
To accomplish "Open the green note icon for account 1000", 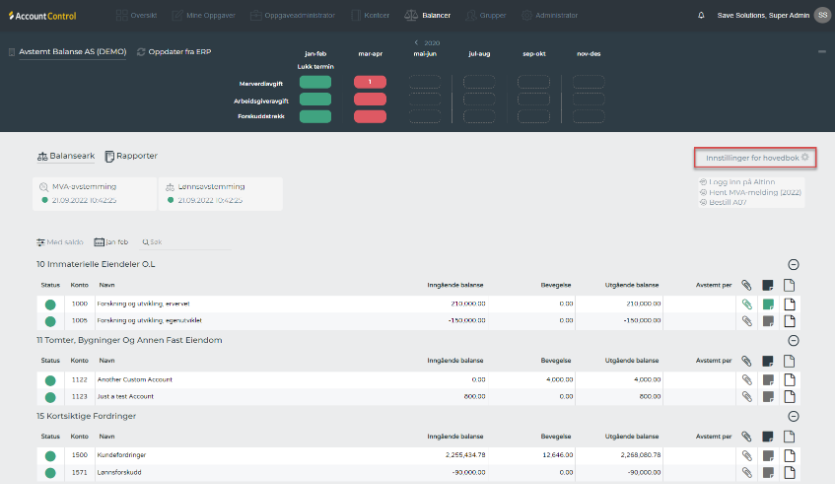I will point(768,303).
